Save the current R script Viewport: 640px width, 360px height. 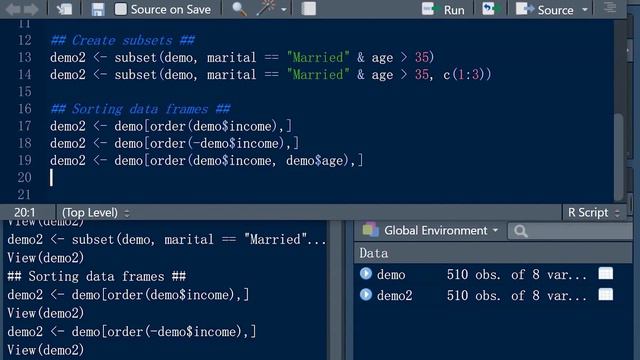tap(98, 9)
